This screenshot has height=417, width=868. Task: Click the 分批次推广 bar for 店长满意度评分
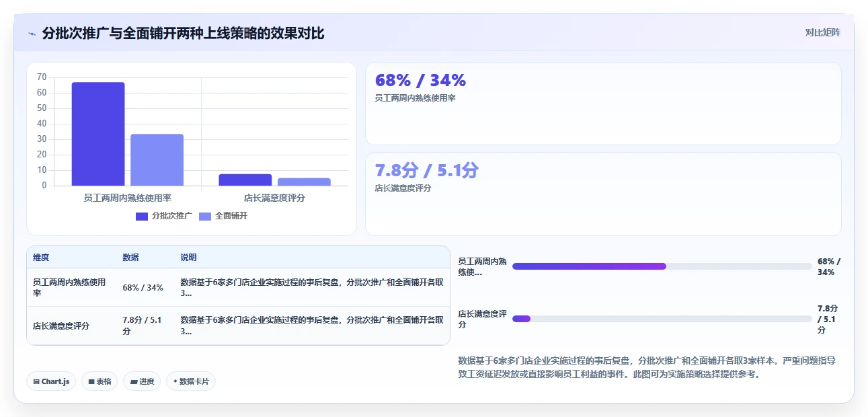(245, 180)
